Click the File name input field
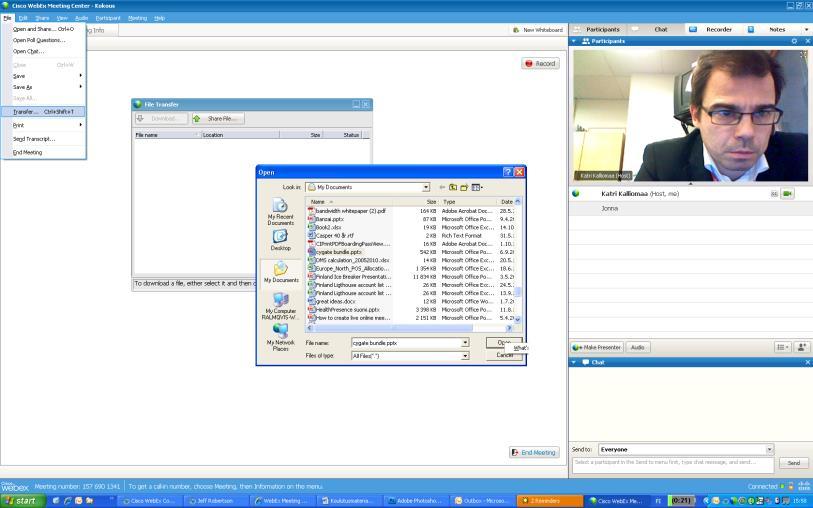The width and height of the screenshot is (813, 508). coord(406,343)
